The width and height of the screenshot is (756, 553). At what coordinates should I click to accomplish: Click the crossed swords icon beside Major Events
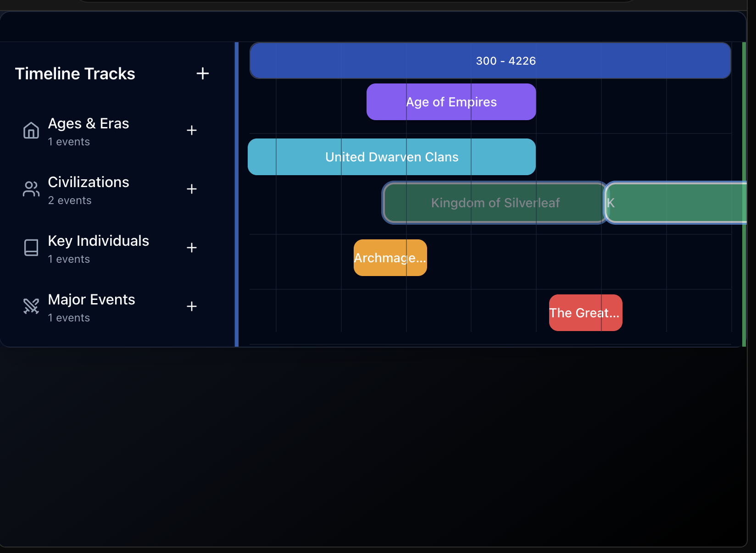[x=31, y=306]
